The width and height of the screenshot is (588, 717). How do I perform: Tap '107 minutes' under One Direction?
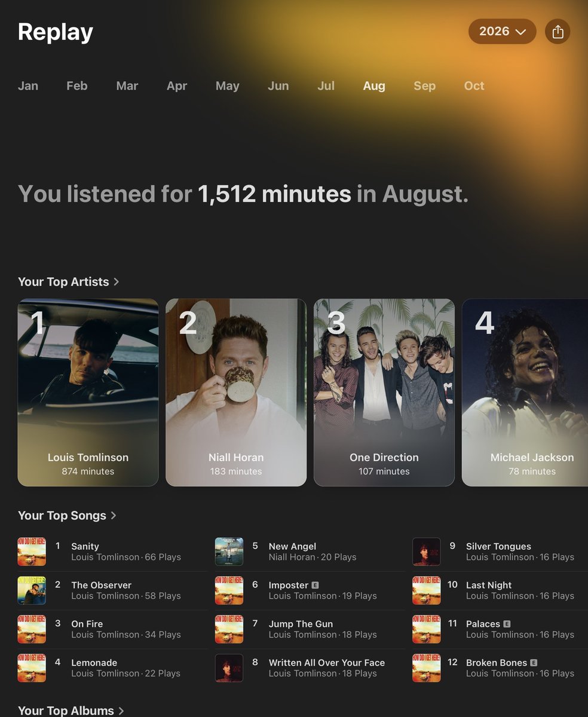384,471
